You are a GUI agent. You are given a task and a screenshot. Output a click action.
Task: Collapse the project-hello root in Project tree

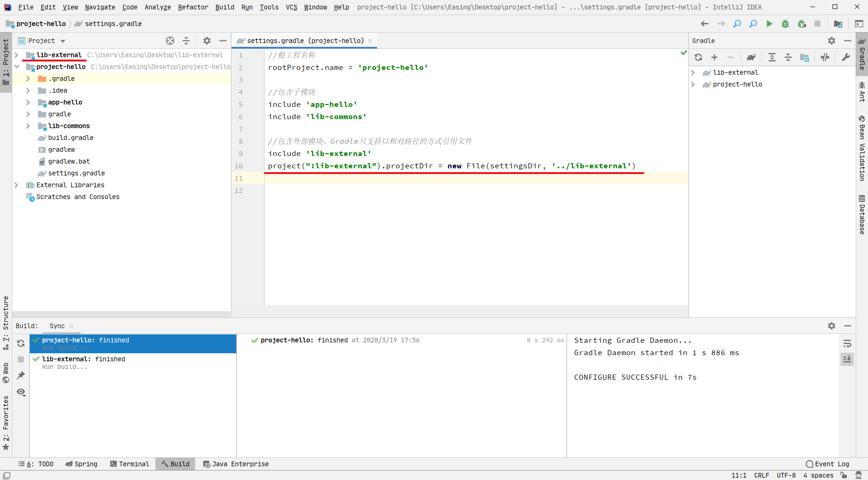click(17, 67)
